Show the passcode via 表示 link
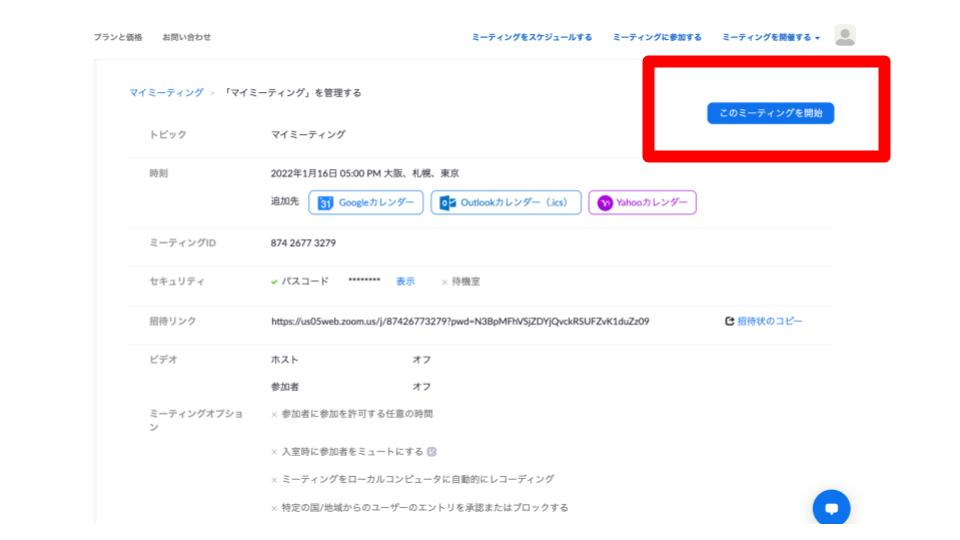This screenshot has height=540, width=960. click(x=405, y=282)
